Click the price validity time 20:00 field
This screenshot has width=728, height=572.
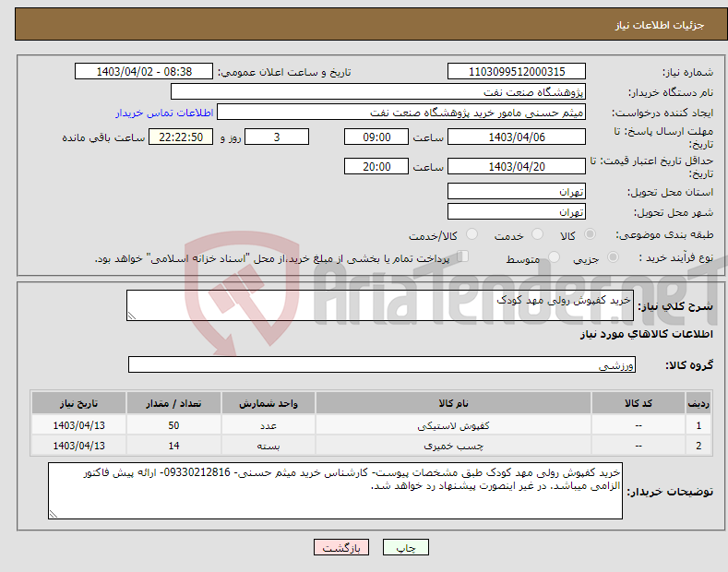pyautogui.click(x=376, y=166)
